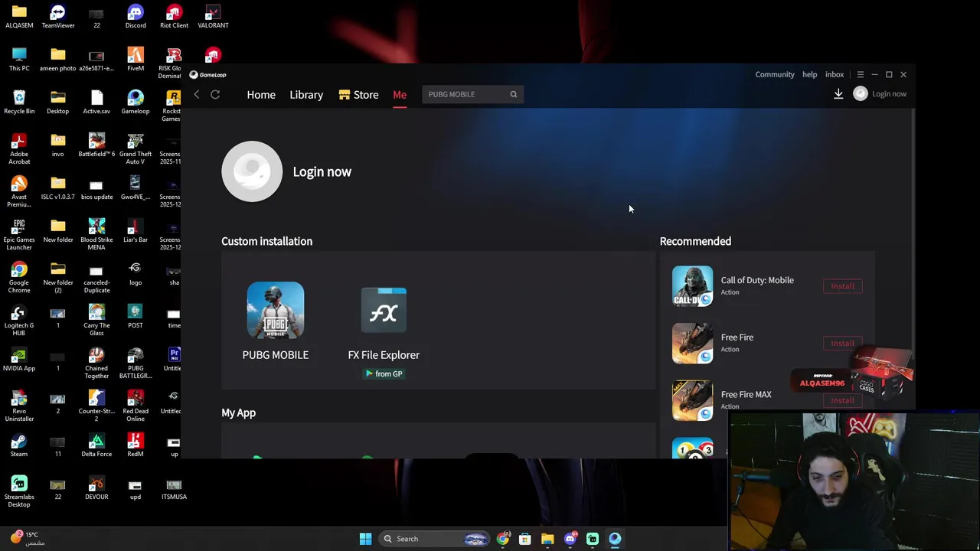This screenshot has height=551, width=980.
Task: Select the Epic Games Launcher icon
Action: [x=19, y=234]
